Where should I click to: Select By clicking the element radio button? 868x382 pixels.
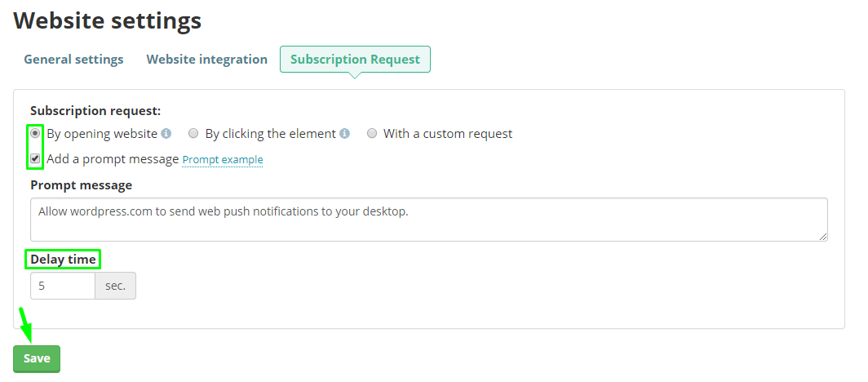193,133
